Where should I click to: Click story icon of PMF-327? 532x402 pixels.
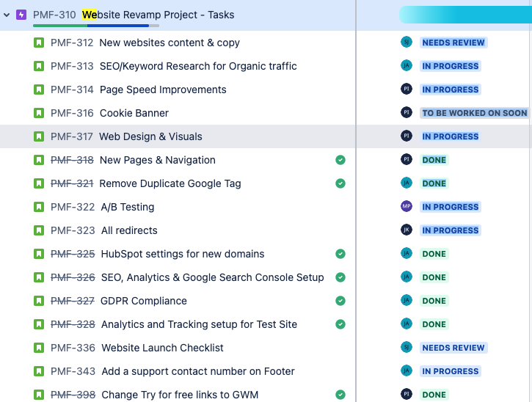(39, 301)
